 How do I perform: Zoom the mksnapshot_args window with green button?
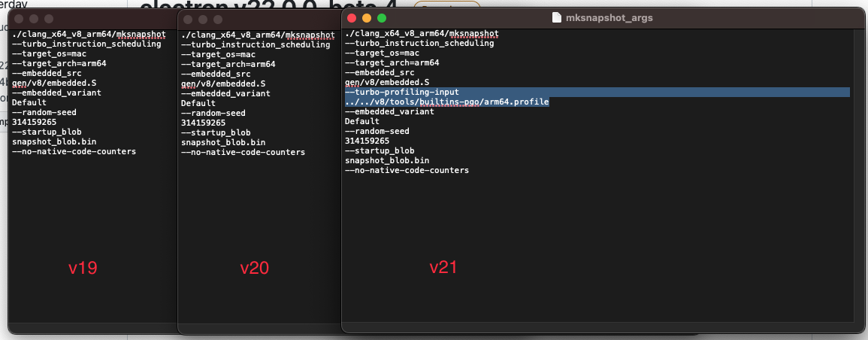click(382, 18)
